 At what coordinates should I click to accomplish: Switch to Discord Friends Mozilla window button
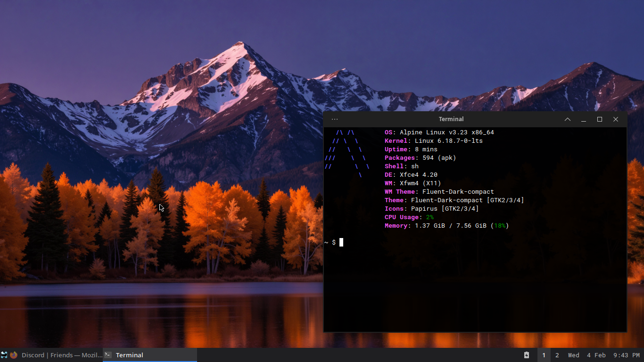(x=56, y=355)
